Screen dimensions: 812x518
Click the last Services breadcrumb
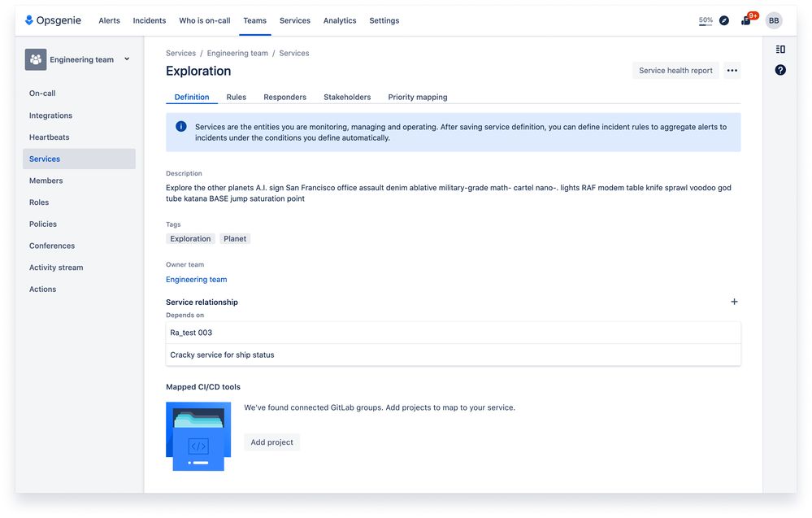(x=293, y=53)
